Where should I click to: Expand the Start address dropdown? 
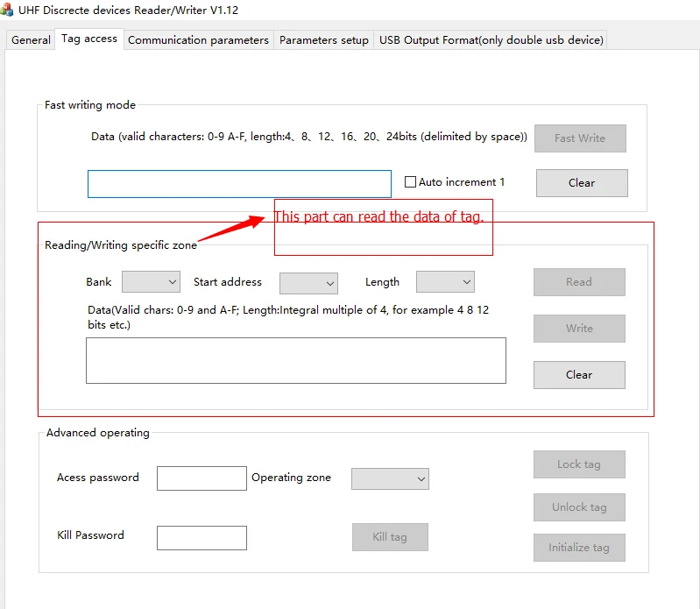(x=308, y=284)
